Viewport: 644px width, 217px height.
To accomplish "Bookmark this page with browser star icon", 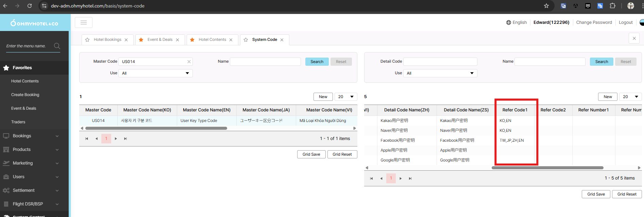I will [x=546, y=6].
